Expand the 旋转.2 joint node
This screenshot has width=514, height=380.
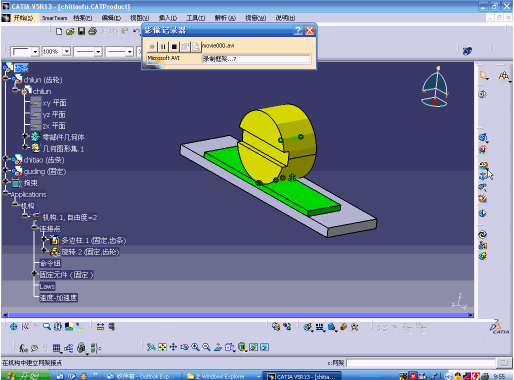(x=44, y=250)
